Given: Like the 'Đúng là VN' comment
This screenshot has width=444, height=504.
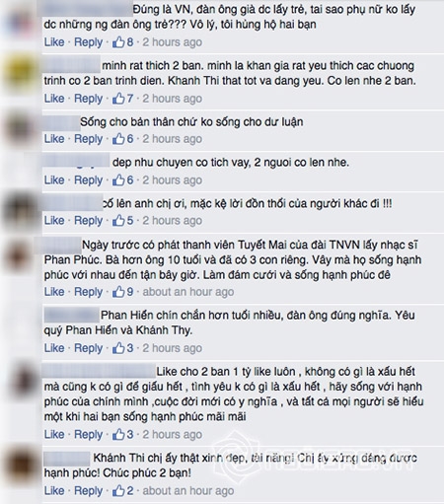Looking at the screenshot, I should click(54, 42).
